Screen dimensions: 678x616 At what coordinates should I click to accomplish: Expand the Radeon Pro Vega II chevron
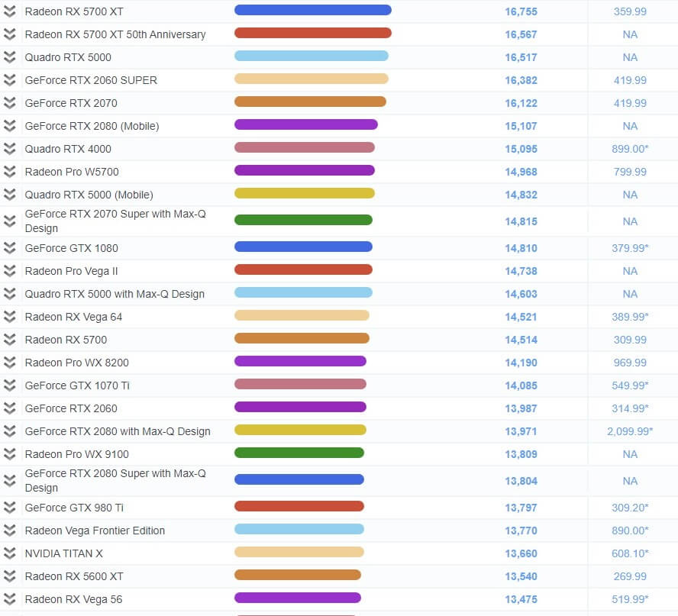(9, 271)
